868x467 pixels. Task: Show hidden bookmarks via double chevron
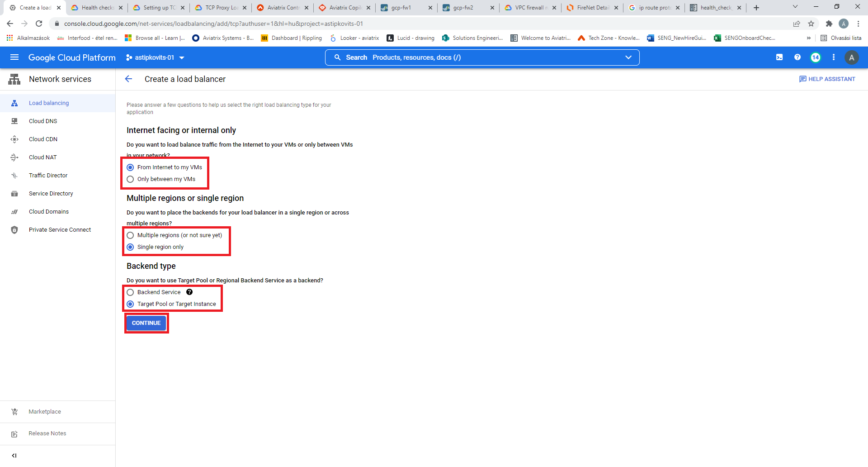809,38
